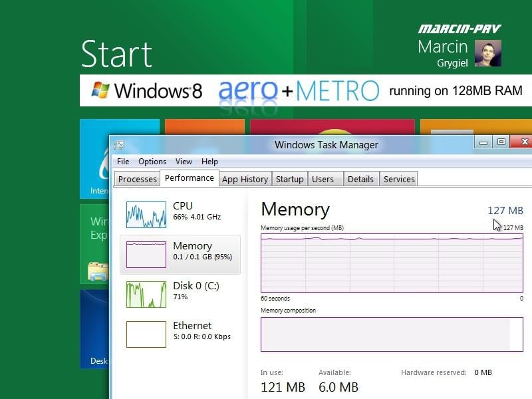Click the Marcin Grygiel user avatar
The width and height of the screenshot is (532, 399).
pos(487,53)
